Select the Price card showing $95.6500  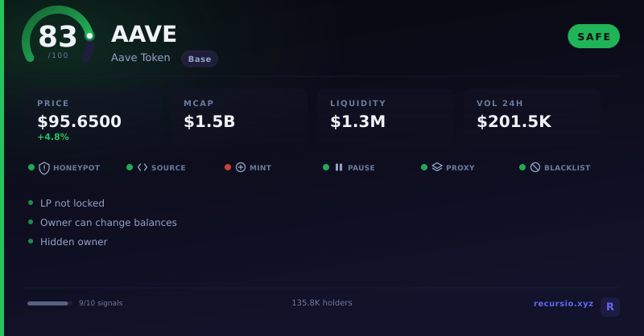tap(93, 117)
